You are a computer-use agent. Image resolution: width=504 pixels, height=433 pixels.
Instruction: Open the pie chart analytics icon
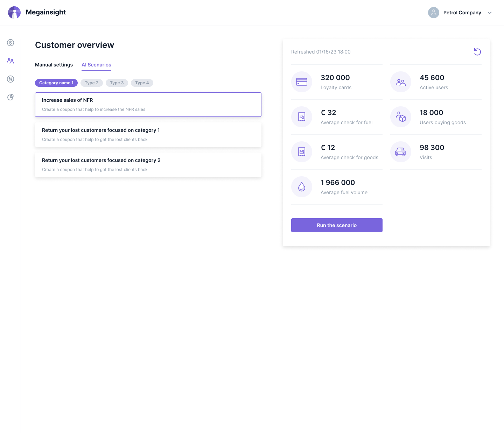(x=10, y=97)
